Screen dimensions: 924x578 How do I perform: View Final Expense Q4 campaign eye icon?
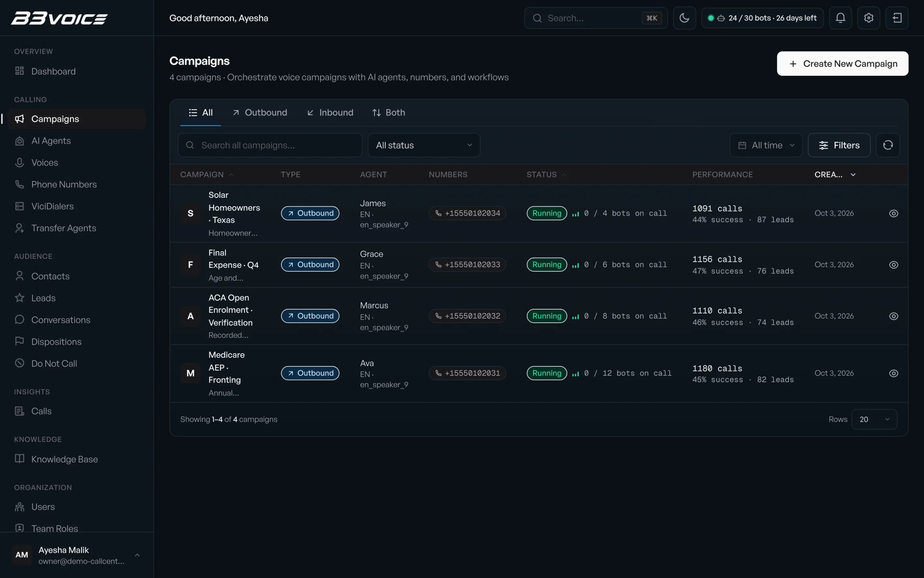coord(893,264)
